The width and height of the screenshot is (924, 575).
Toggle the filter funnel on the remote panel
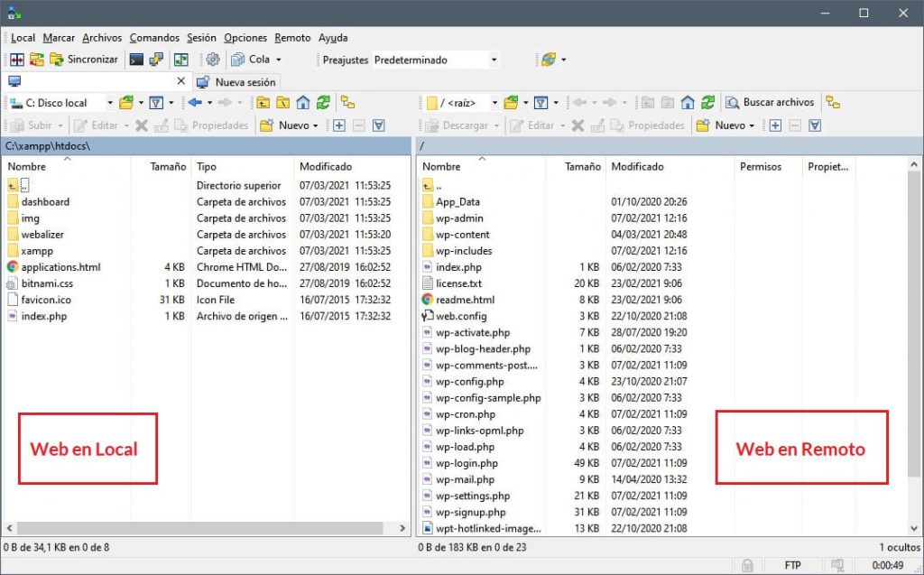(541, 102)
